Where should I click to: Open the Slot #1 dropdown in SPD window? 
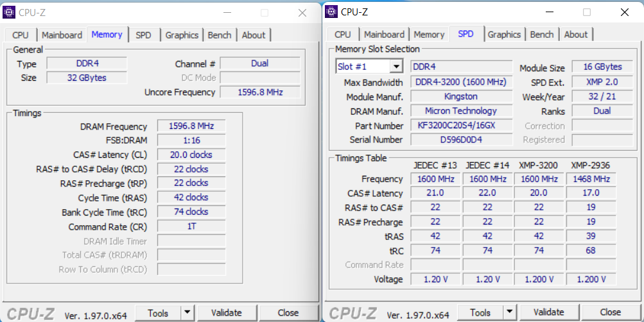tap(396, 67)
